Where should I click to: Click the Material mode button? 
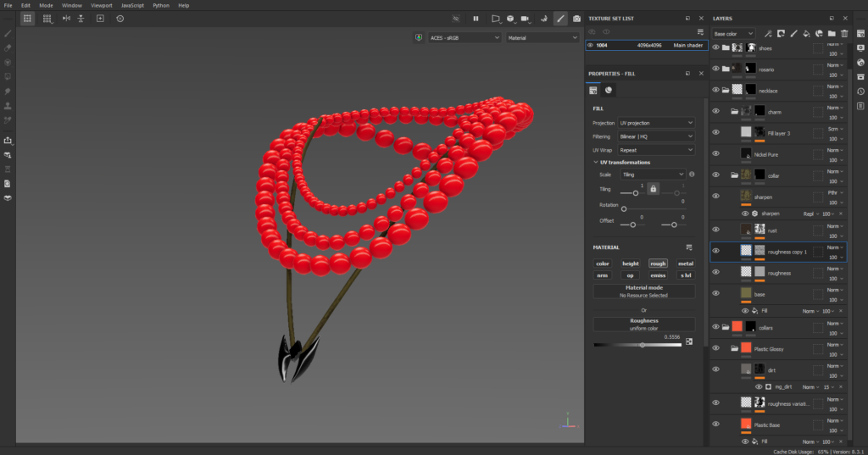(643, 291)
